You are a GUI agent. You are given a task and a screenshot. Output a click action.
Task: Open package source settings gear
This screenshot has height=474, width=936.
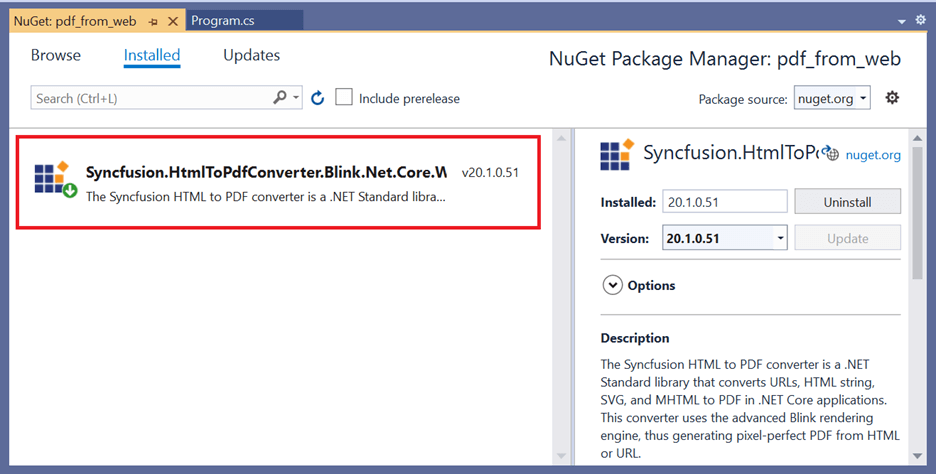pyautogui.click(x=892, y=97)
